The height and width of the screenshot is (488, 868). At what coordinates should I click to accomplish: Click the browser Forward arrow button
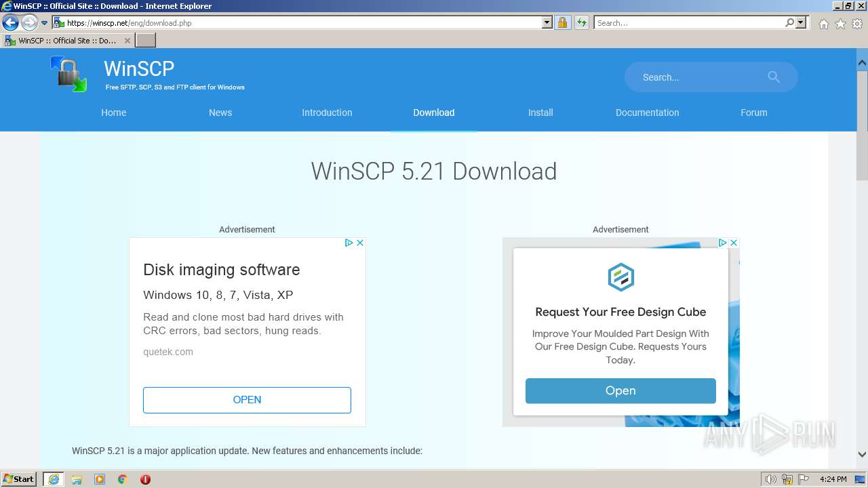click(29, 23)
